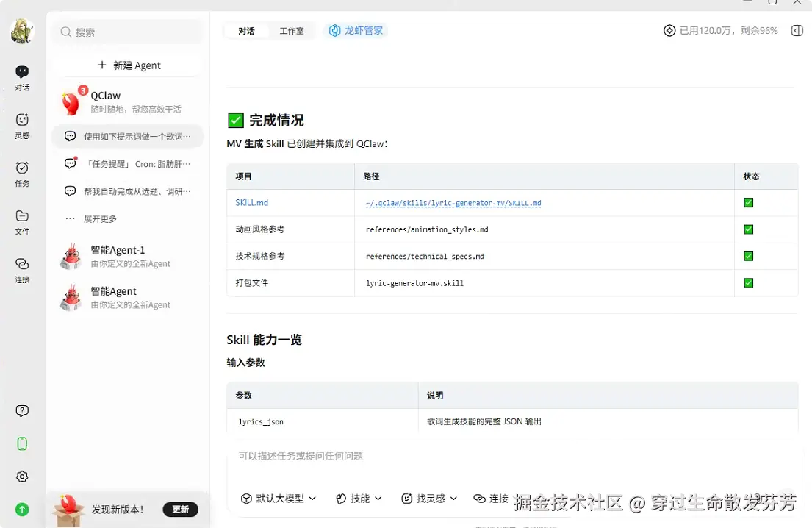Click the 更新 update button
Screen dimensions: 812x528
[x=180, y=510]
